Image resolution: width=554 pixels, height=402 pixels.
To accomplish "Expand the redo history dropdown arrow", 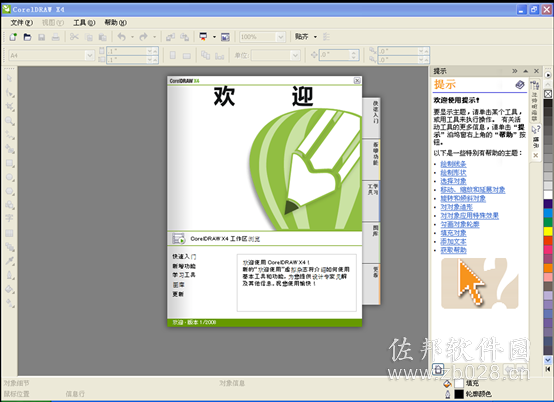I will pyautogui.click(x=154, y=37).
